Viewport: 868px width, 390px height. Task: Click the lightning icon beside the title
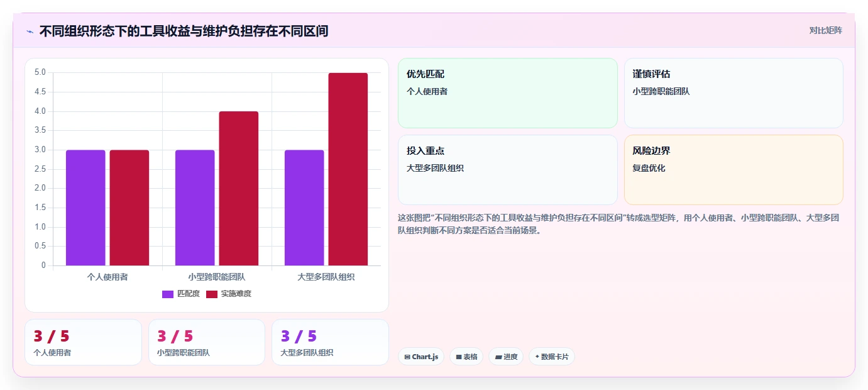30,31
